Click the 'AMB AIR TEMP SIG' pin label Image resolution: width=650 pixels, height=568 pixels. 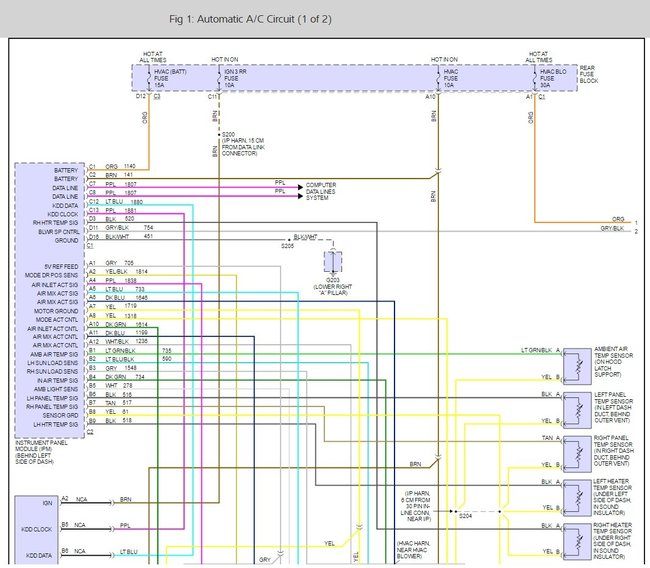(x=54, y=354)
